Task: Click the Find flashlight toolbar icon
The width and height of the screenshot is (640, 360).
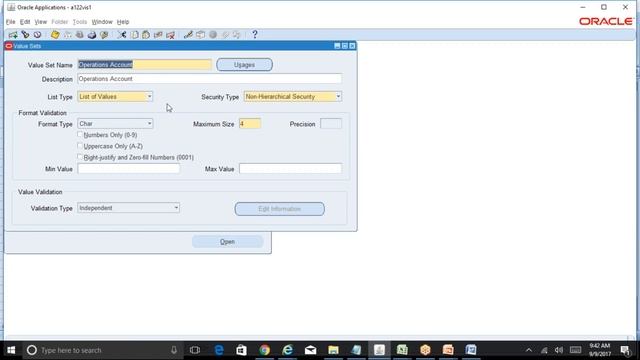Action: point(25,35)
